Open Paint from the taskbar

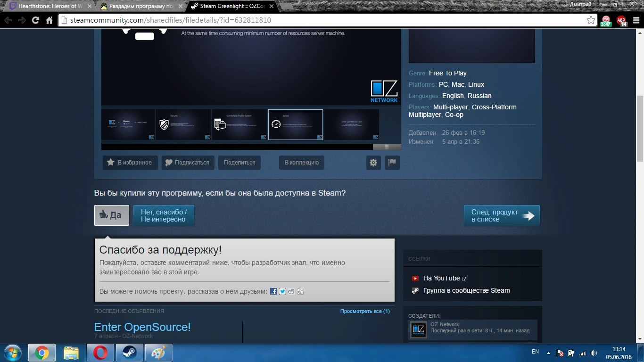point(159,353)
